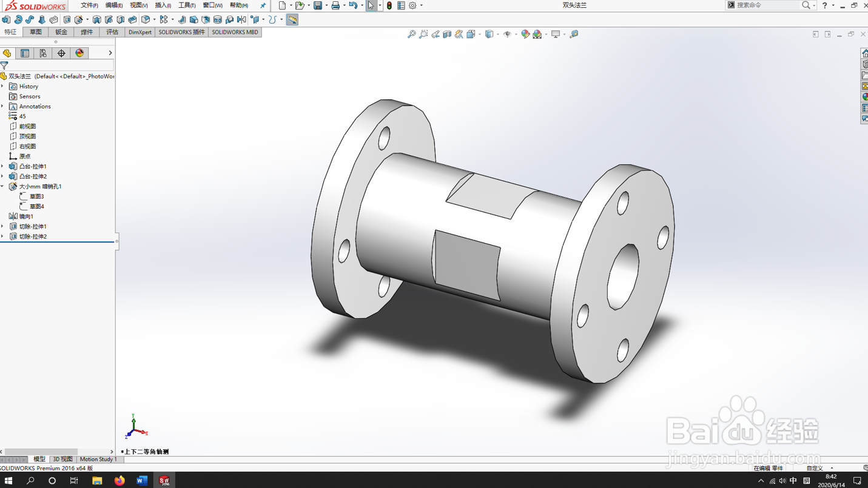Click the Reference Geometry toolbar icon
Screen dimensions: 868x488
coord(255,19)
